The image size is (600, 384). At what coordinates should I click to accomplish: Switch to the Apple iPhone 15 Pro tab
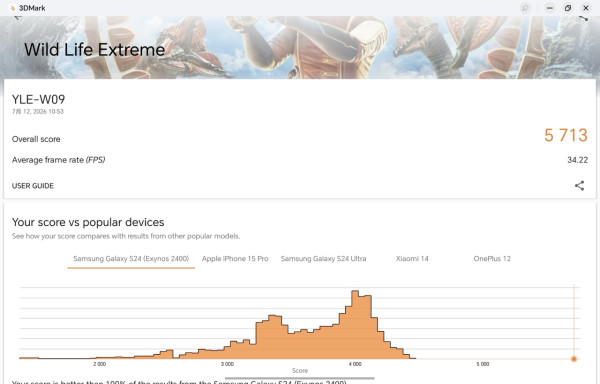pyautogui.click(x=235, y=259)
